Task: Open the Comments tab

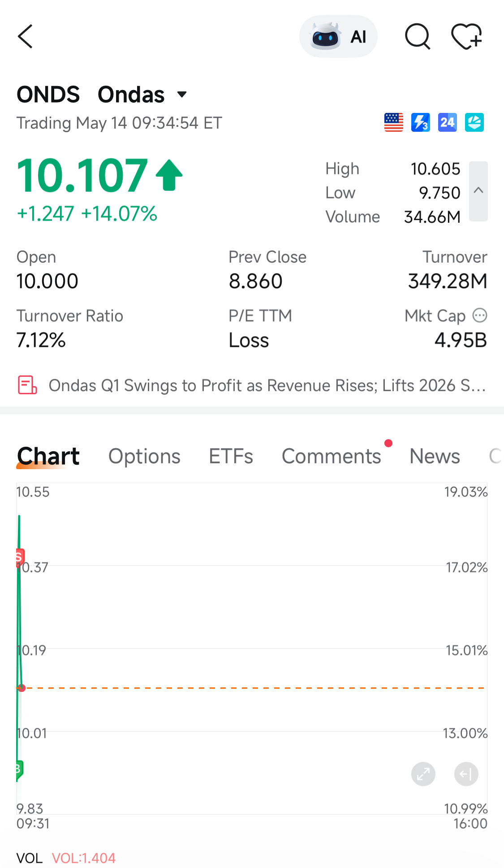Action: pyautogui.click(x=332, y=456)
